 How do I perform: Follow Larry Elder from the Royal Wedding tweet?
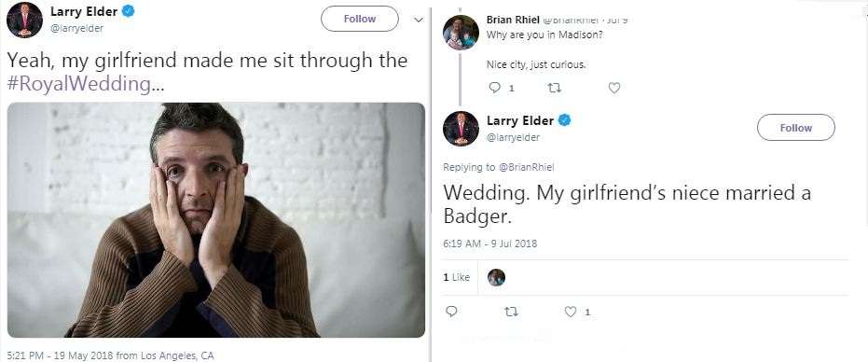(x=359, y=19)
